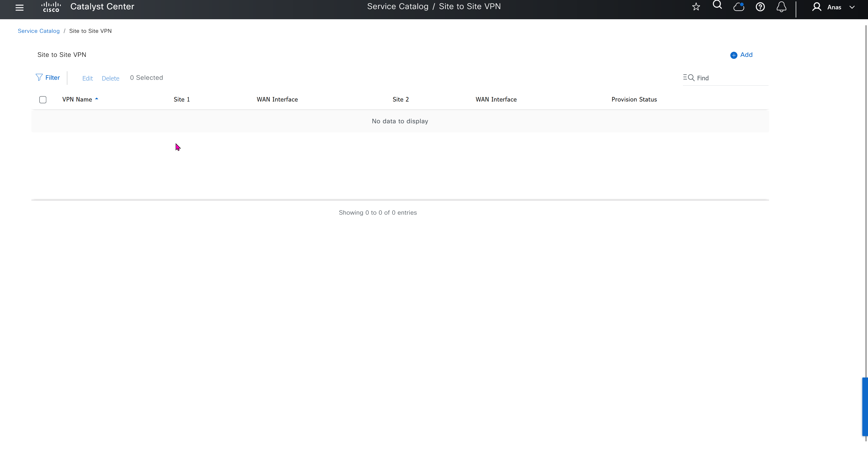Image resolution: width=868 pixels, height=468 pixels.
Task: Click the blue plus Add icon
Action: tap(734, 55)
